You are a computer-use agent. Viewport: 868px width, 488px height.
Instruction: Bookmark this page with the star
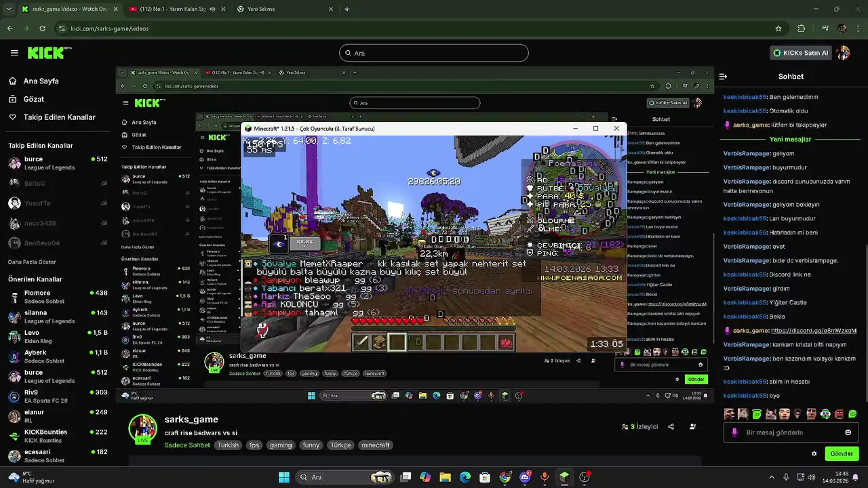[x=778, y=28]
